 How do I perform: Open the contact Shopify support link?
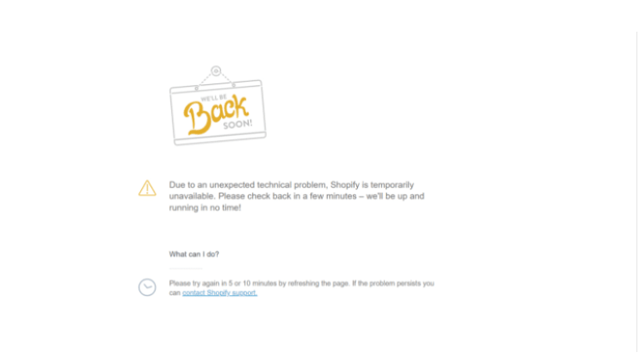click(x=219, y=293)
